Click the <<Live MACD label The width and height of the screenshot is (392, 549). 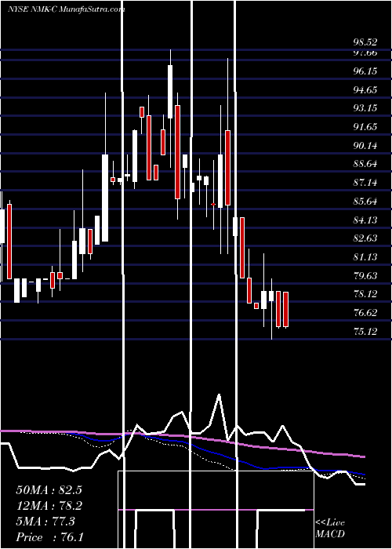click(330, 528)
